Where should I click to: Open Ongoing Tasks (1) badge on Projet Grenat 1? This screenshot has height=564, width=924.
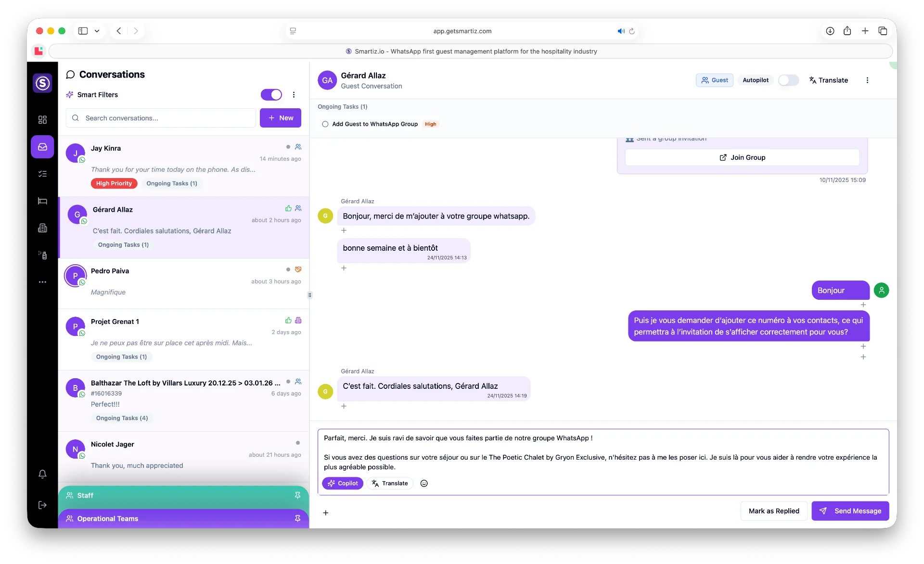click(x=121, y=357)
